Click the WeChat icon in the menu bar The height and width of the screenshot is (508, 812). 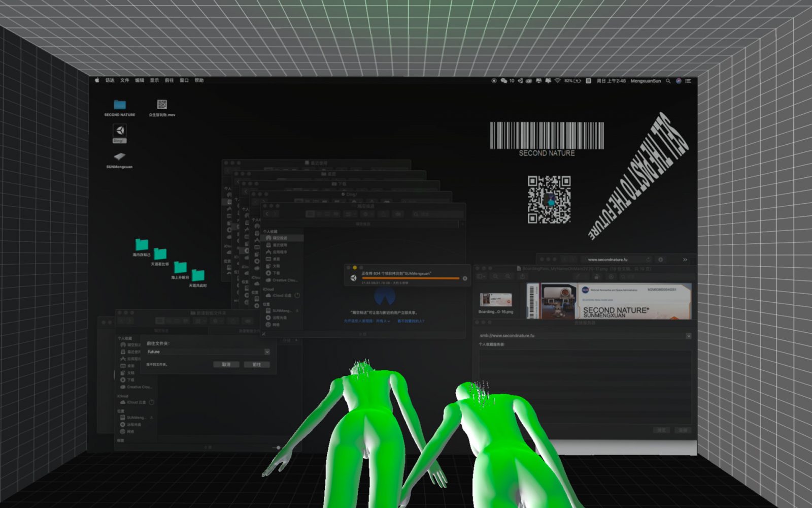tap(503, 81)
